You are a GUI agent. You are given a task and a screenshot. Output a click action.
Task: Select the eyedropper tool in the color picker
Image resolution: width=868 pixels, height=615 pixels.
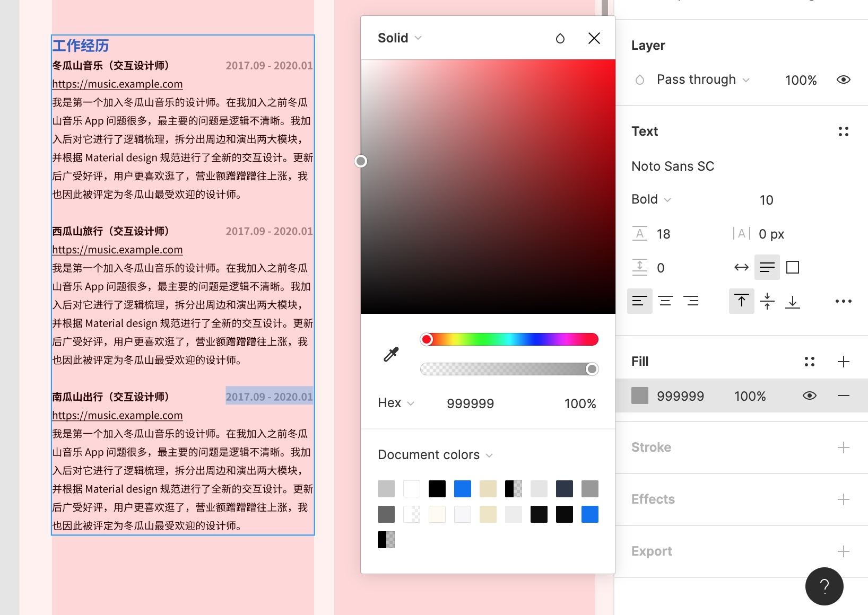click(391, 354)
